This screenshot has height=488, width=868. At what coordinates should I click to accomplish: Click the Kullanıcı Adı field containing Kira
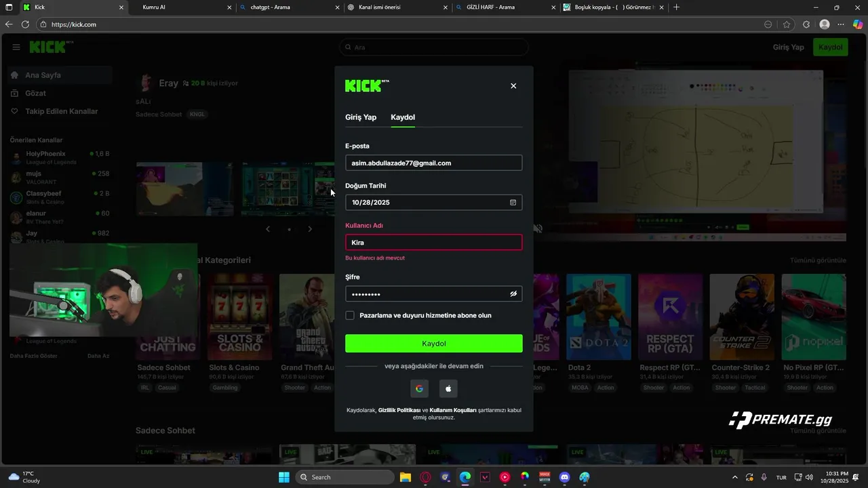434,242
